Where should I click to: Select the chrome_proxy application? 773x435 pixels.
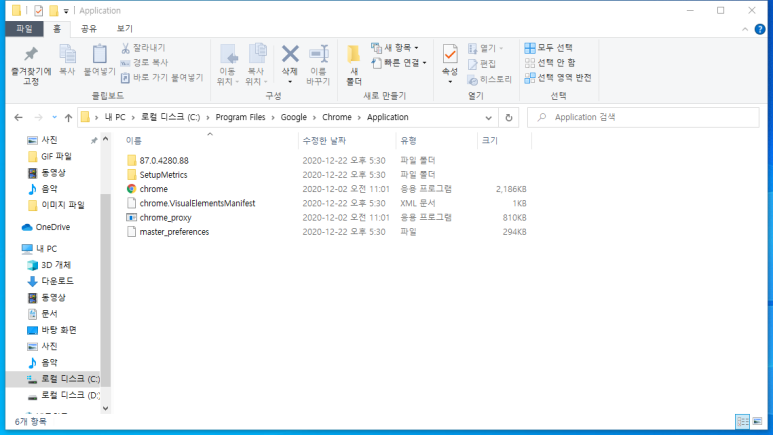165,218
